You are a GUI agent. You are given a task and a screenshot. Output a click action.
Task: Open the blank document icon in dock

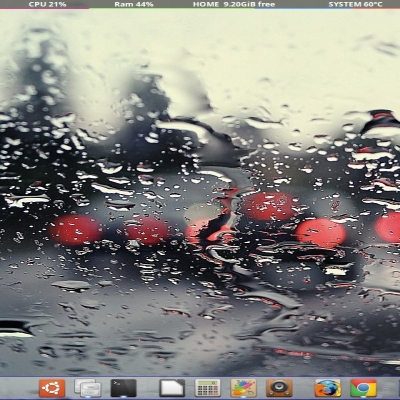click(x=172, y=388)
